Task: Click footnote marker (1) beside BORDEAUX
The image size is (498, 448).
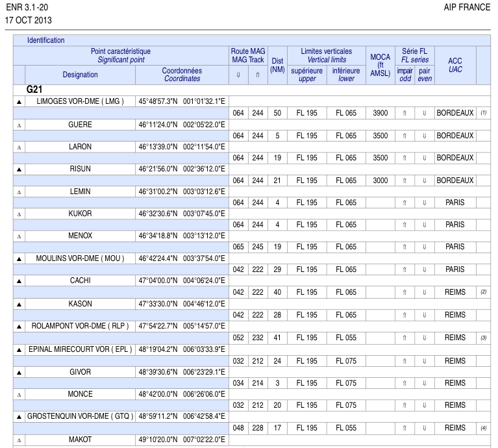Action: pos(483,113)
